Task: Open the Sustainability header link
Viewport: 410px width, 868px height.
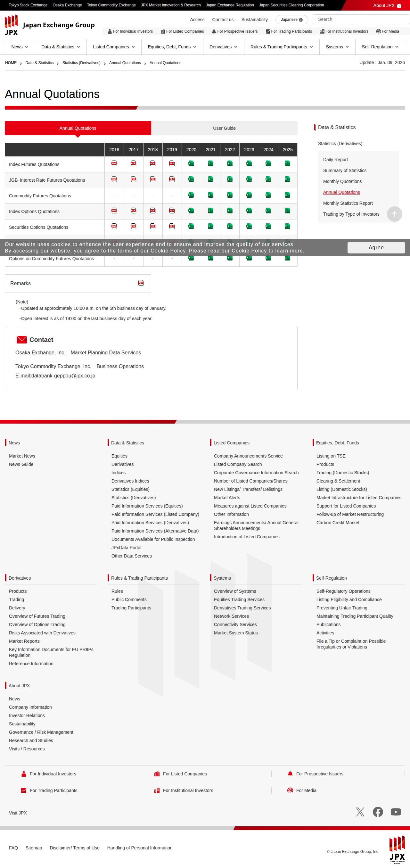Action: (x=254, y=20)
